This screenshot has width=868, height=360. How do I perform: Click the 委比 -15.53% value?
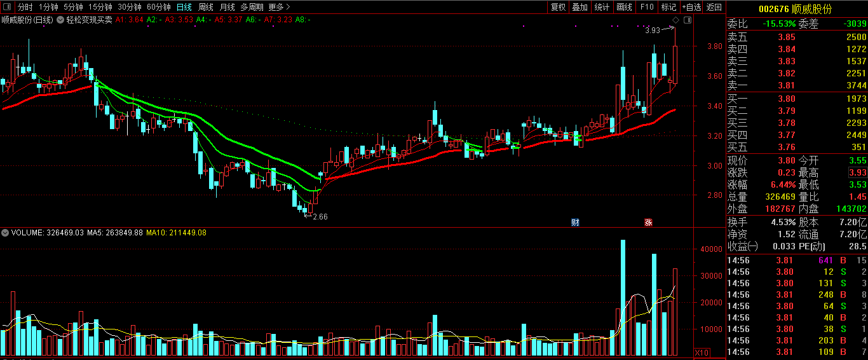click(778, 24)
